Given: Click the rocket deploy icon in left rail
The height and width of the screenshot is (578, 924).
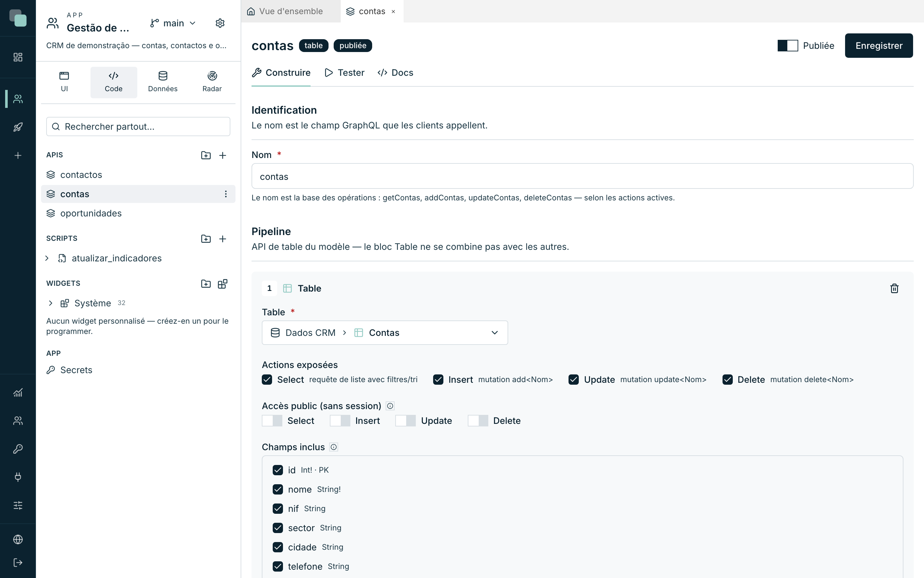Looking at the screenshot, I should tap(18, 127).
